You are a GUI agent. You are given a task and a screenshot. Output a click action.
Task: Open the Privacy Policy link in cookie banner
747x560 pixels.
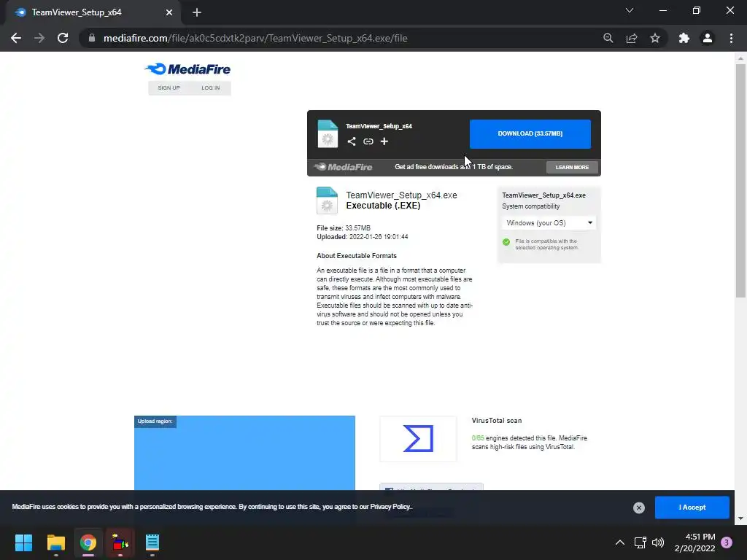tap(390, 507)
